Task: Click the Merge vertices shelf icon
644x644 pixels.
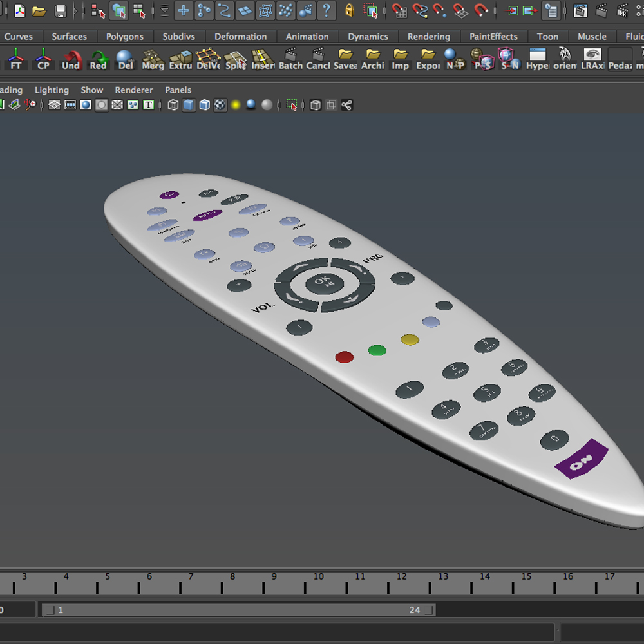Action: click(153, 61)
